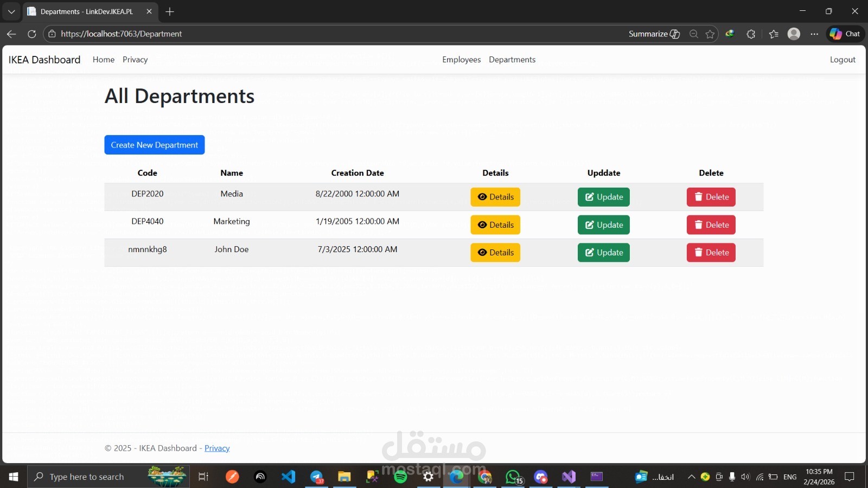Bookmark this page with the star icon
The image size is (868, 488).
coord(710,34)
